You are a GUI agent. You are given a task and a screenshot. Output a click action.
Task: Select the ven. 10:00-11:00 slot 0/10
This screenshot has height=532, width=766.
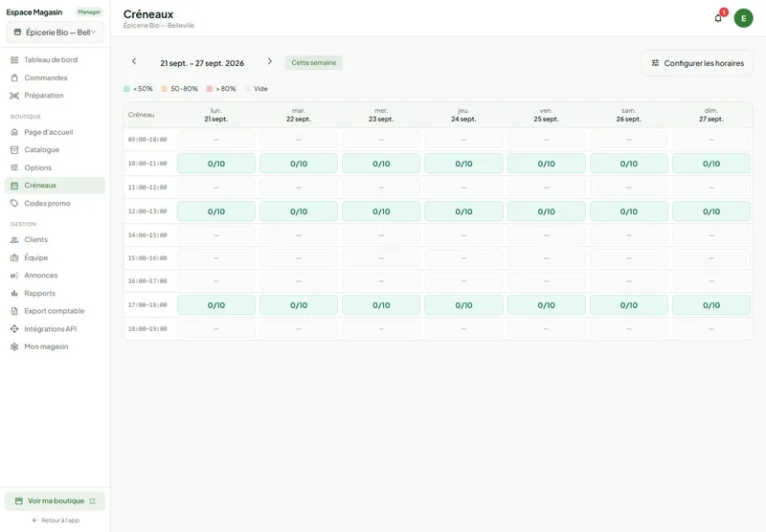pos(546,164)
